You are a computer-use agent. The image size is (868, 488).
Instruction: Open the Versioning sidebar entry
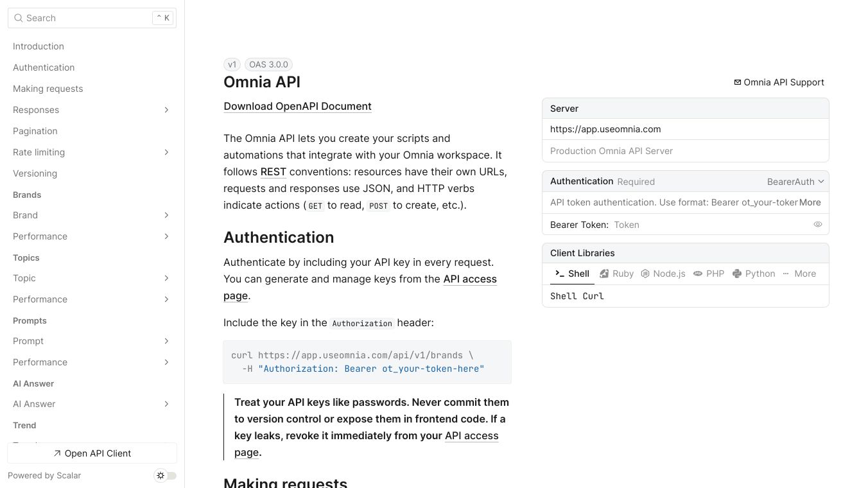[35, 173]
